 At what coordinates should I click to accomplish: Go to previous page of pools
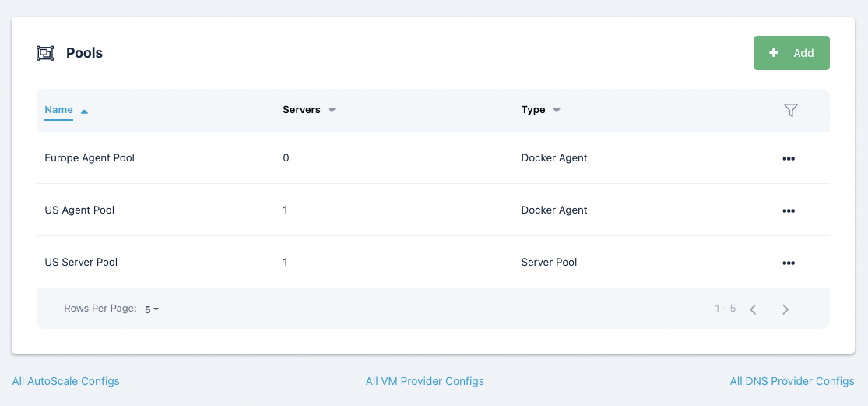(x=753, y=309)
